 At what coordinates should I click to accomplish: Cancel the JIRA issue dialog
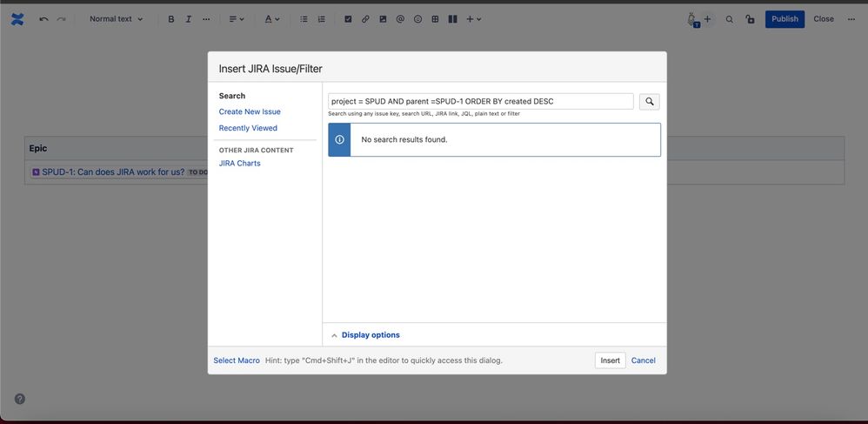[644, 360]
